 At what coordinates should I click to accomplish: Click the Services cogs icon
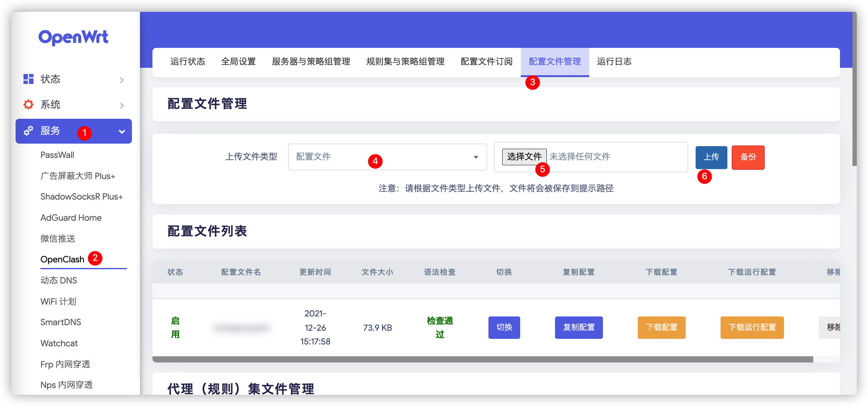(28, 131)
